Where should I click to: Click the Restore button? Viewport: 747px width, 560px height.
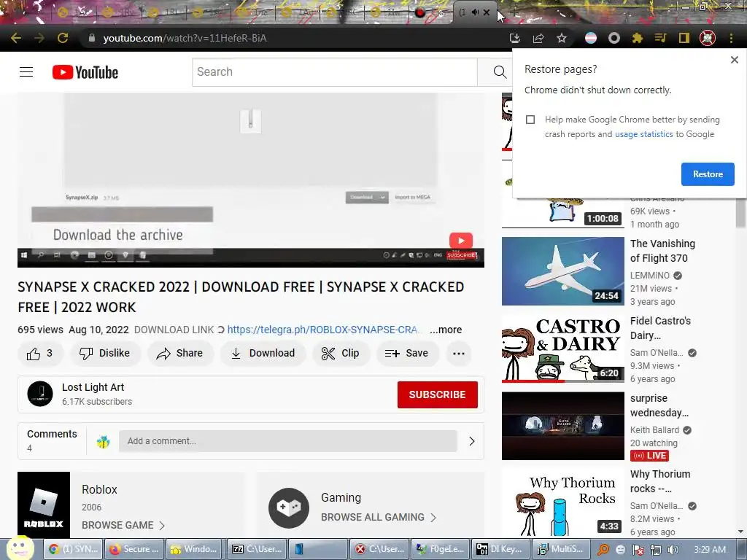click(708, 174)
